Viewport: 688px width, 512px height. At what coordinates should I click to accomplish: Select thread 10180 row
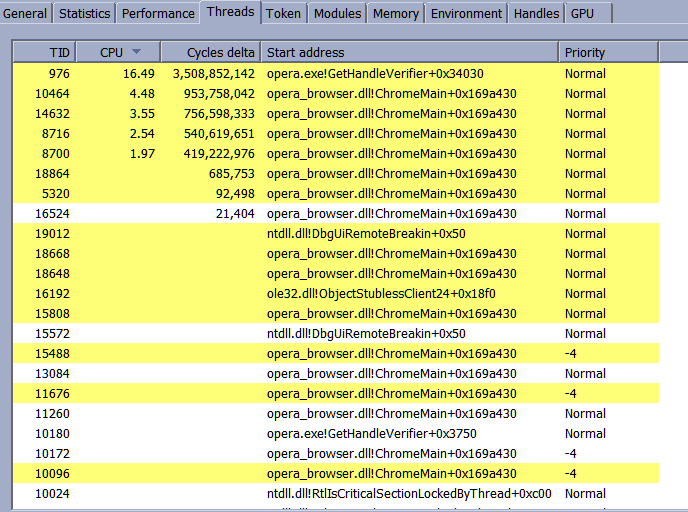tap(336, 433)
